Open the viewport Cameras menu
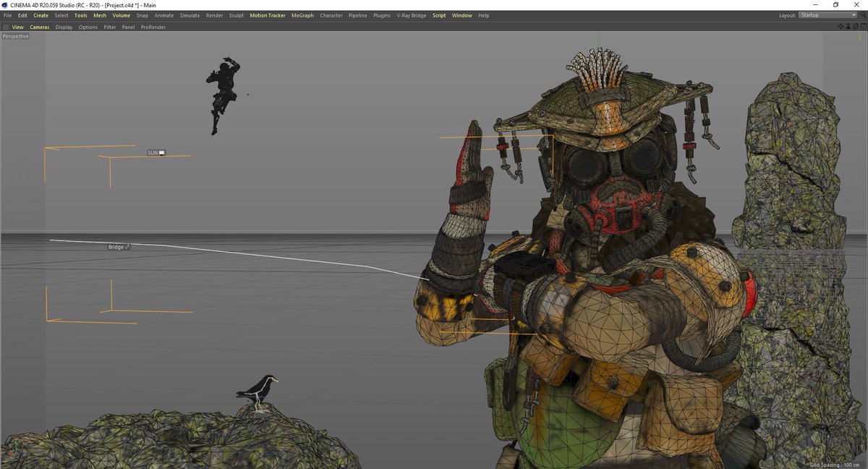This screenshot has width=868, height=469. pos(40,27)
